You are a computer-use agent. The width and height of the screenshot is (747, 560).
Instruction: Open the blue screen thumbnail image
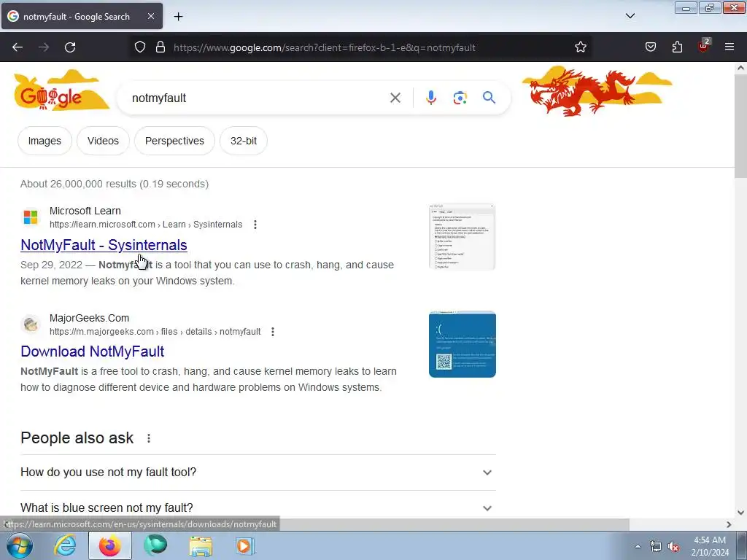(x=462, y=344)
